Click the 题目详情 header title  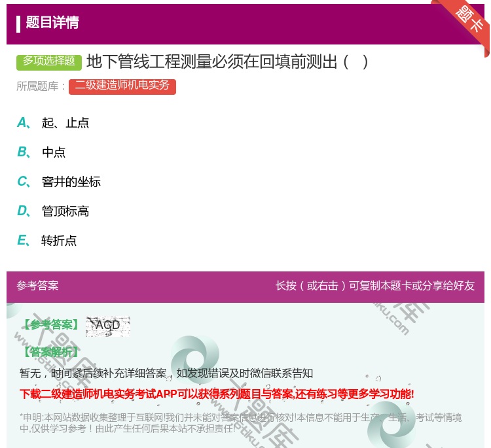coord(52,22)
